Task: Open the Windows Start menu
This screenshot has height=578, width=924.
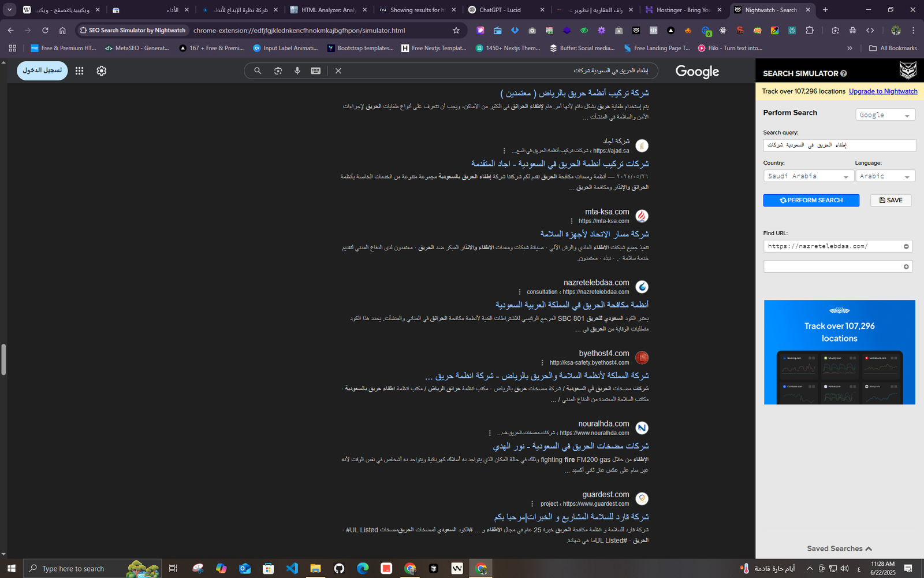Action: [x=11, y=568]
